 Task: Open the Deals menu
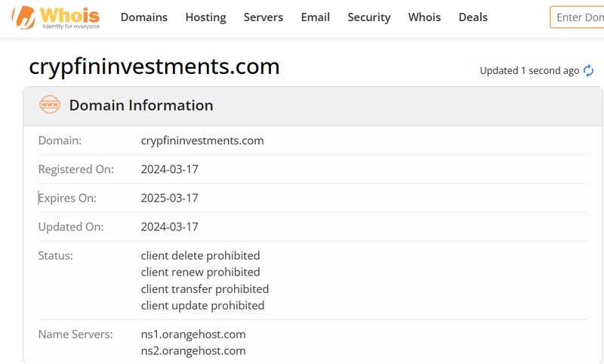click(x=473, y=17)
